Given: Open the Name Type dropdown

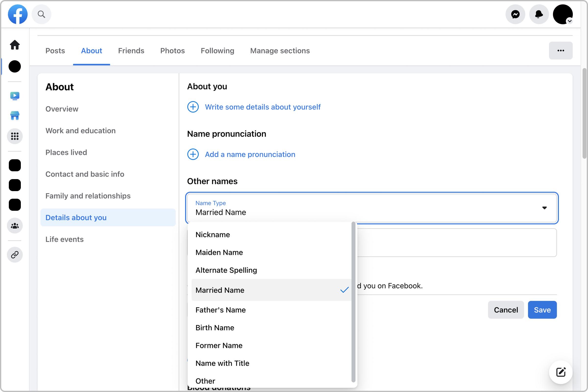Looking at the screenshot, I should 545,208.
